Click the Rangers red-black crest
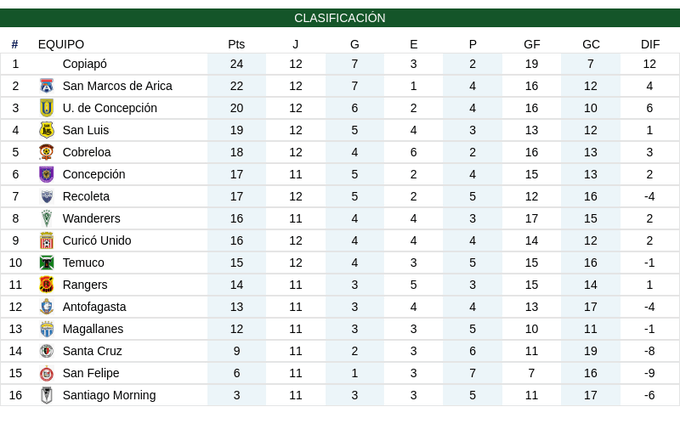The image size is (680, 435). [x=46, y=285]
